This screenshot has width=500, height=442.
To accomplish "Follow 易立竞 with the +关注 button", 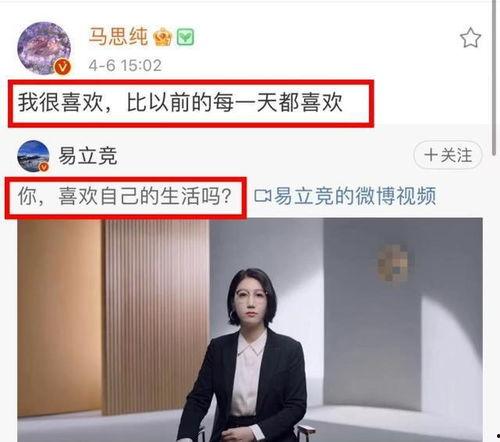I will 448,155.
